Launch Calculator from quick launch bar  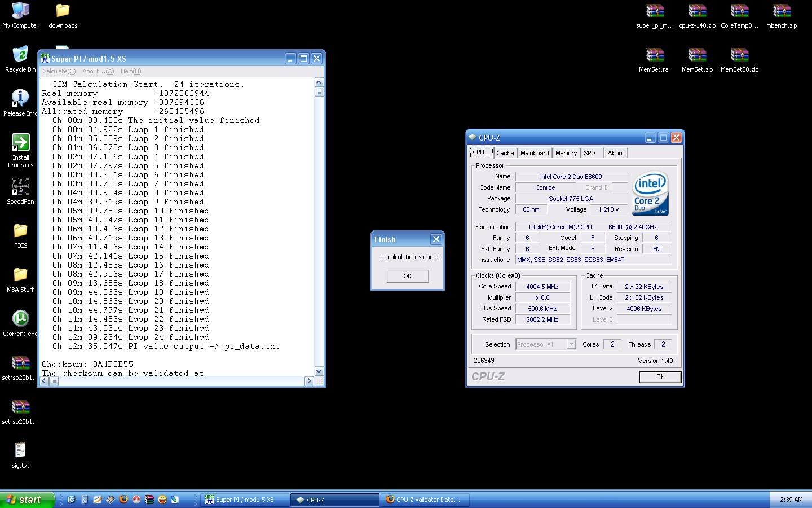[x=84, y=500]
